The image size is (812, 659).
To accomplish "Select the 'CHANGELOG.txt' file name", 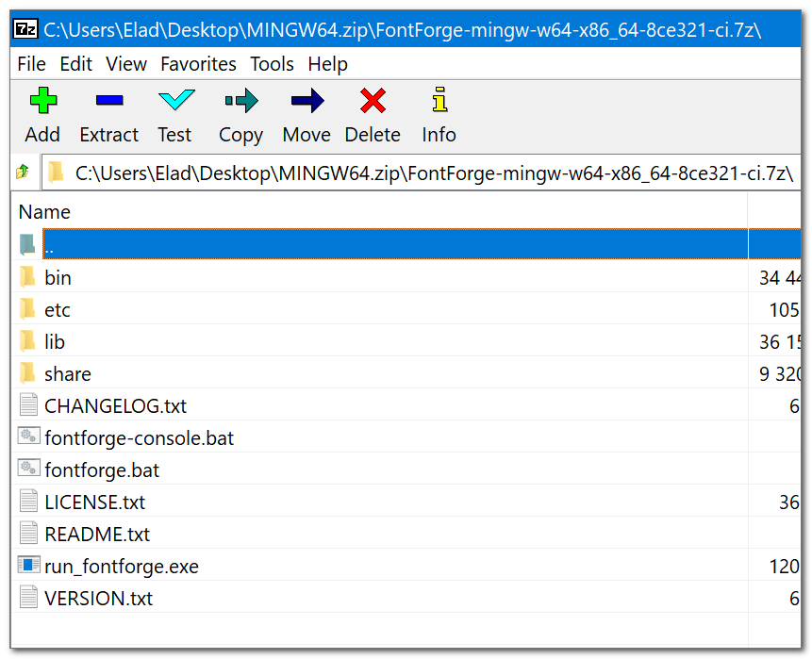I will 115,406.
